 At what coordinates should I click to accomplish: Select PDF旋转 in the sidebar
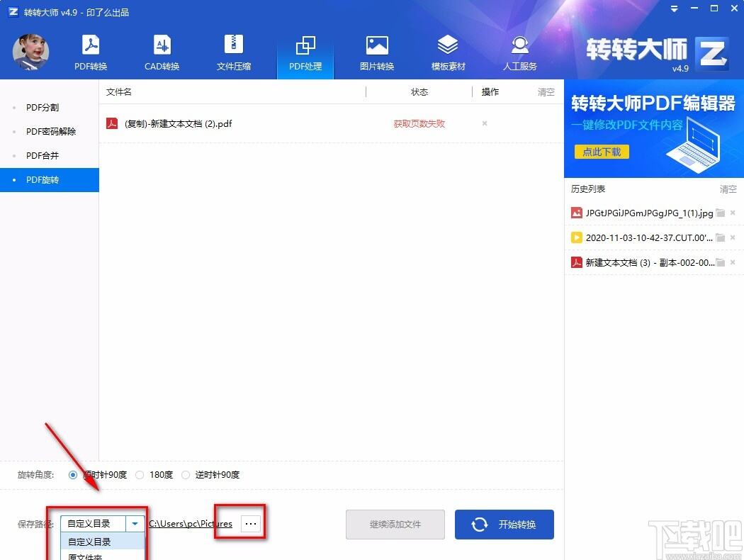coord(50,180)
